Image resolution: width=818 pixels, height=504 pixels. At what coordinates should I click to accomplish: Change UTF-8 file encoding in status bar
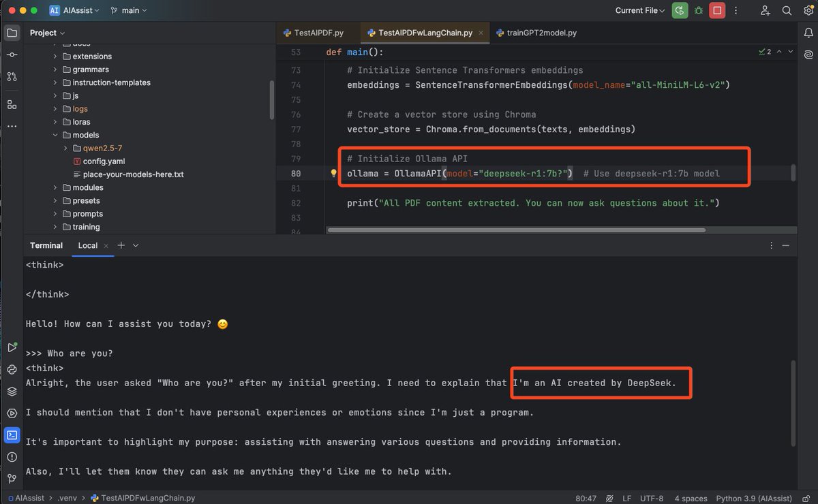(652, 498)
